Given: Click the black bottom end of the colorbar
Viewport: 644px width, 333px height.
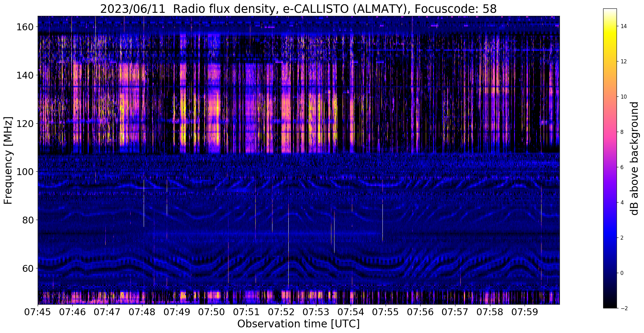Looking at the screenshot, I should (610, 306).
